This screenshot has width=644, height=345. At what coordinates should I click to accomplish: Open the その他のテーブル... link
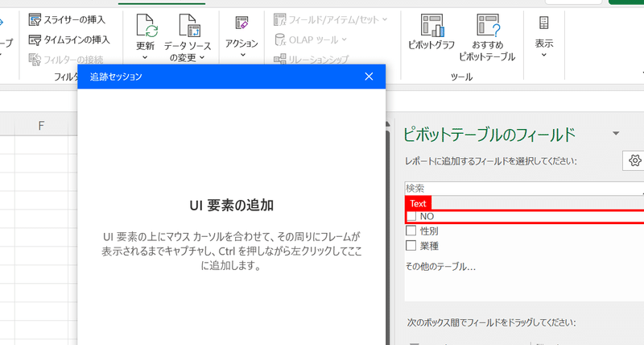point(440,267)
